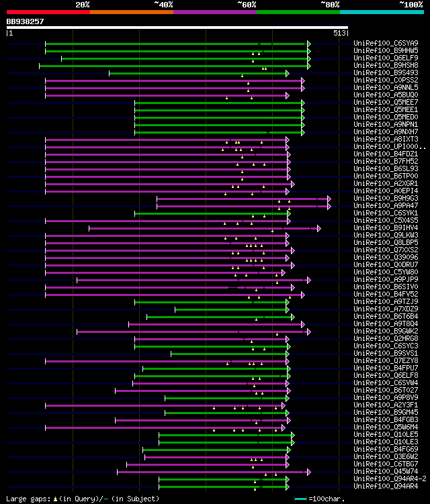430x504 pixels.
Task: Select the UniRef100_A2Y3F1 label
Action: [386, 405]
